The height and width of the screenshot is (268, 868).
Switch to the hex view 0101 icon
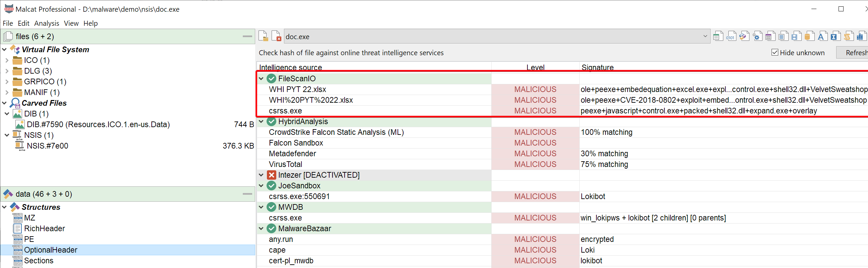[731, 36]
